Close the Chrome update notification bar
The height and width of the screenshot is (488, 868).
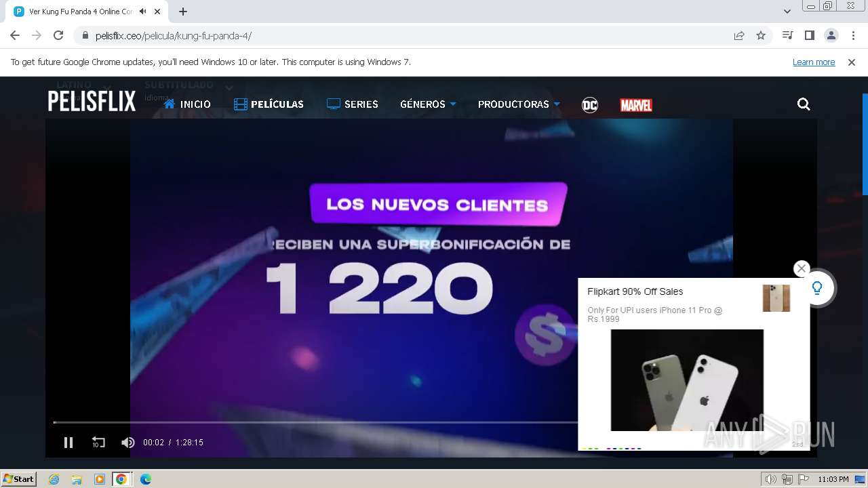(x=852, y=62)
